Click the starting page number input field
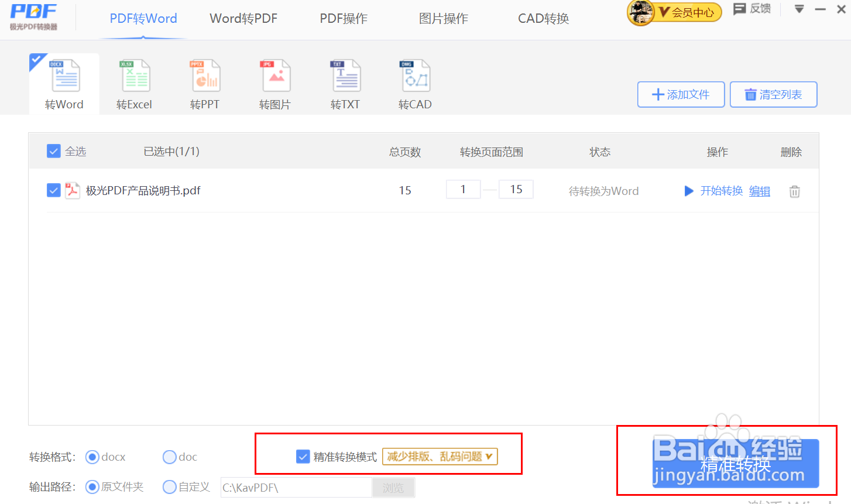The height and width of the screenshot is (504, 851). click(463, 189)
